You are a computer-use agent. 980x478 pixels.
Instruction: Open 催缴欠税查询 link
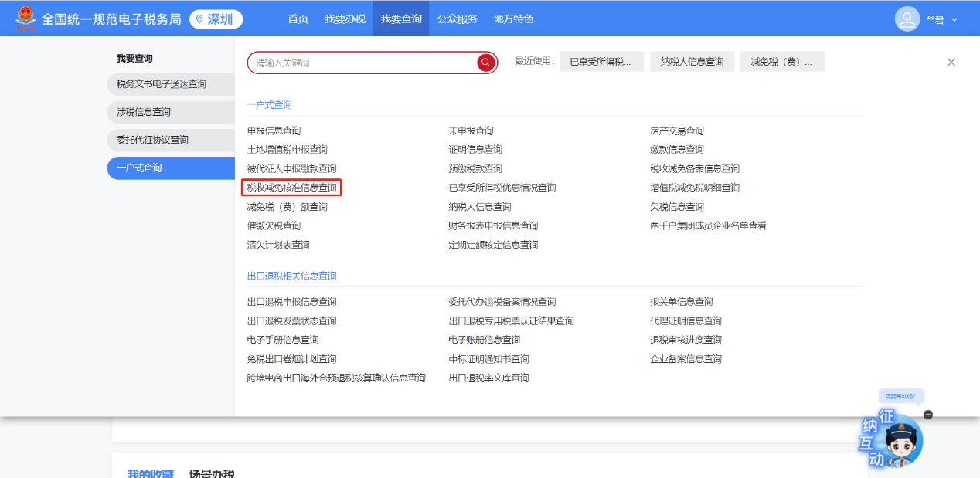point(274,225)
